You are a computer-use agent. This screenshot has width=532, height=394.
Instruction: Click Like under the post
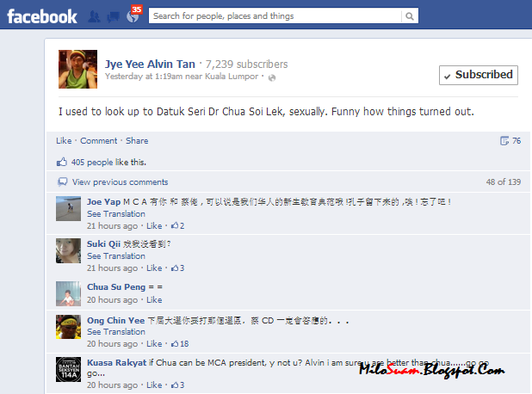click(x=64, y=141)
